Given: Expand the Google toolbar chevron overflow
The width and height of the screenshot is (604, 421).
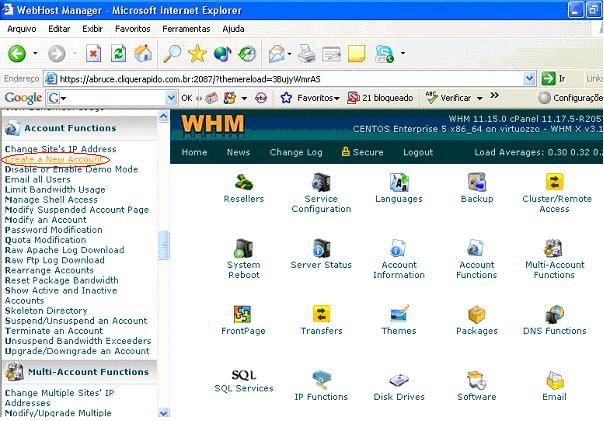Looking at the screenshot, I should point(494,95).
